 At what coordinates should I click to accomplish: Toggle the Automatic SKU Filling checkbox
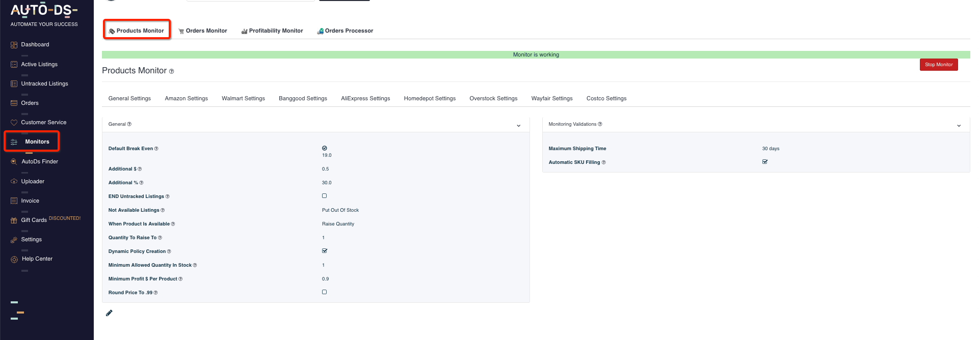pos(765,162)
